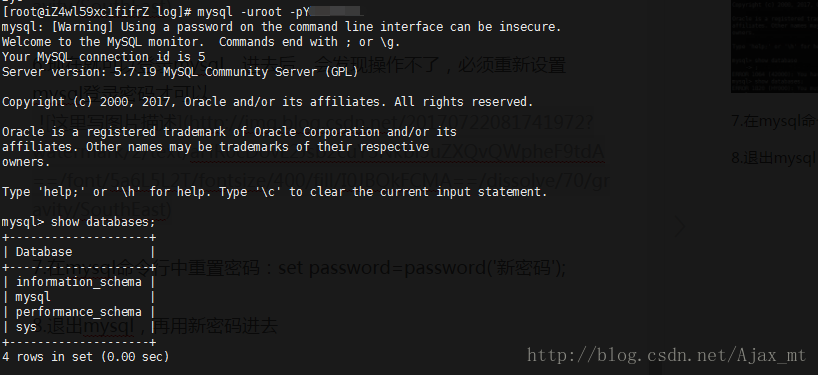Viewport: 818px width, 375px height.
Task: Open the terminal thumbnail preview at top right
Action: point(774,46)
